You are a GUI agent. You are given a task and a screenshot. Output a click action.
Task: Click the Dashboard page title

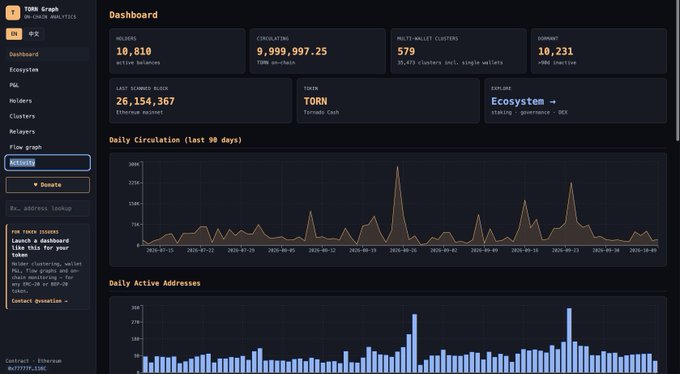pos(134,15)
